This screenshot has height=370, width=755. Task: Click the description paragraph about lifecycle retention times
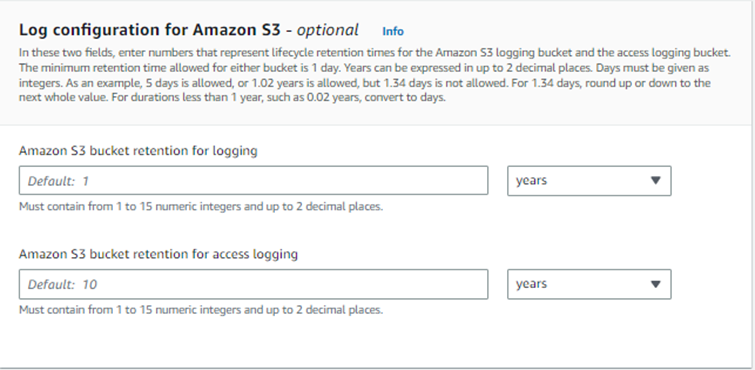coord(375,75)
